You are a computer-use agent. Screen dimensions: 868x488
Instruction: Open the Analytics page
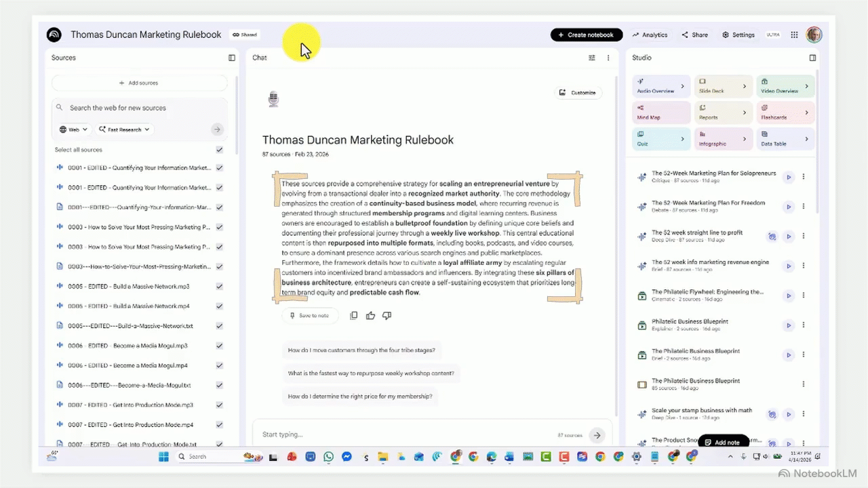tap(650, 35)
